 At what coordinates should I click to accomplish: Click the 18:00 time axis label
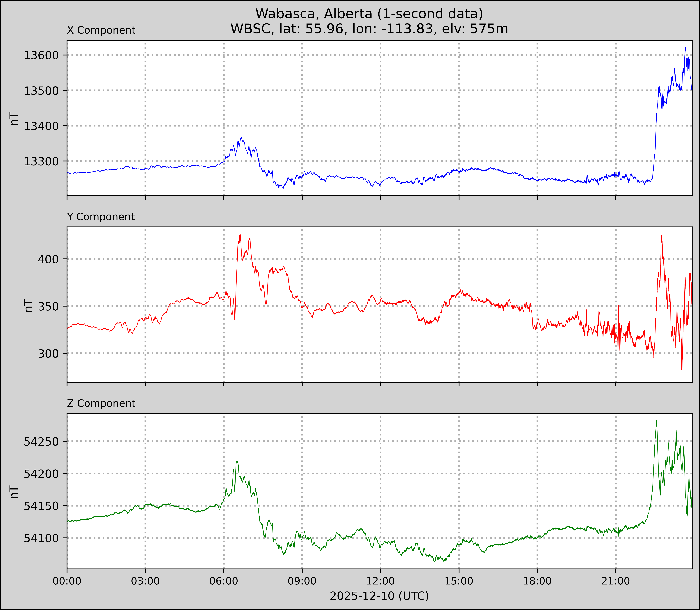(537, 581)
